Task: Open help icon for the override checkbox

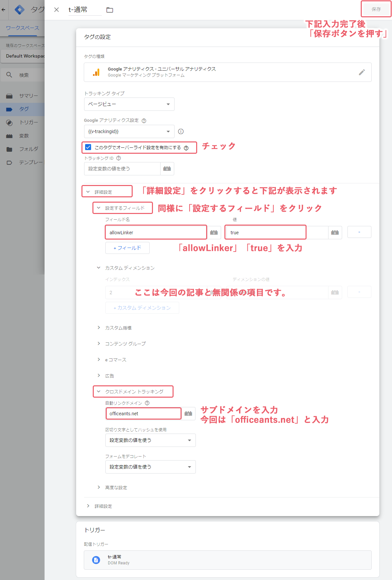Action: click(x=186, y=148)
